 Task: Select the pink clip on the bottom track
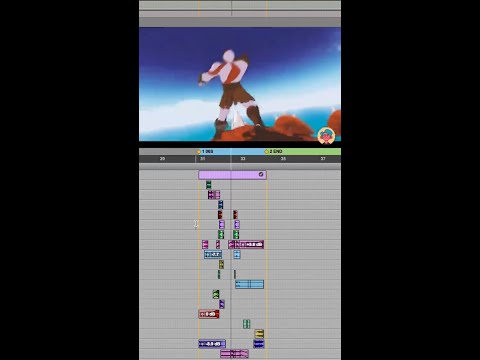[x=234, y=353]
